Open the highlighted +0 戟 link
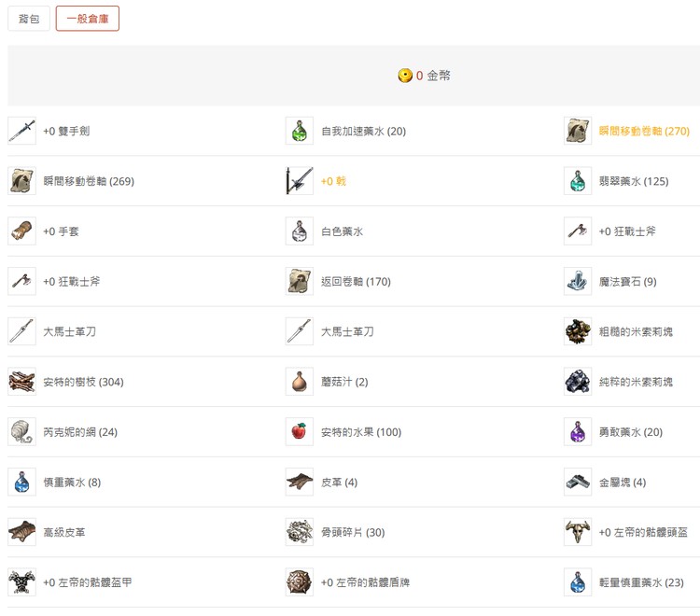 333,181
